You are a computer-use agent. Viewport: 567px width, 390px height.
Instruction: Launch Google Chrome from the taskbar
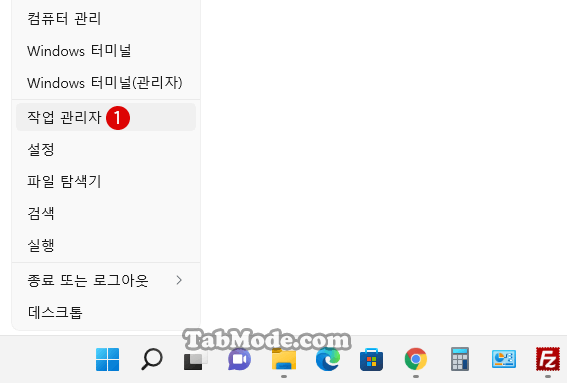coord(416,359)
